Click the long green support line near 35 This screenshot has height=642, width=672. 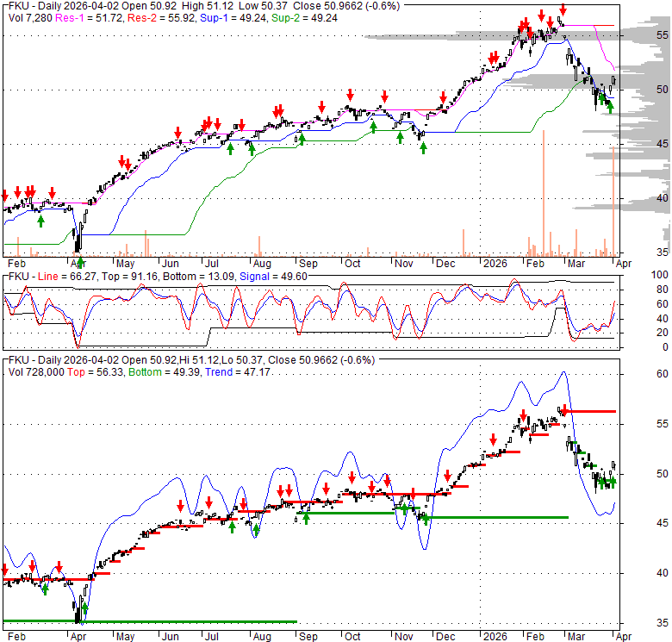pos(151,621)
